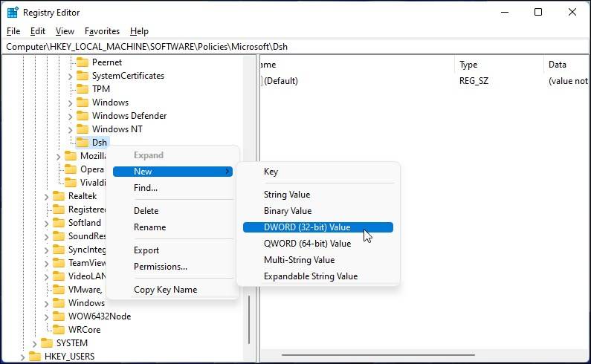Expand the HKEY_USERS hive
591x364 pixels.
click(22, 357)
